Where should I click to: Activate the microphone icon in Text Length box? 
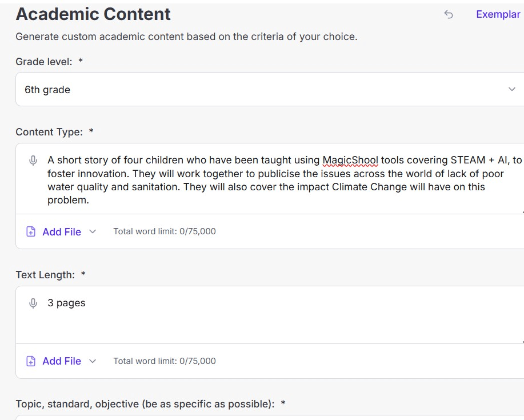point(34,303)
